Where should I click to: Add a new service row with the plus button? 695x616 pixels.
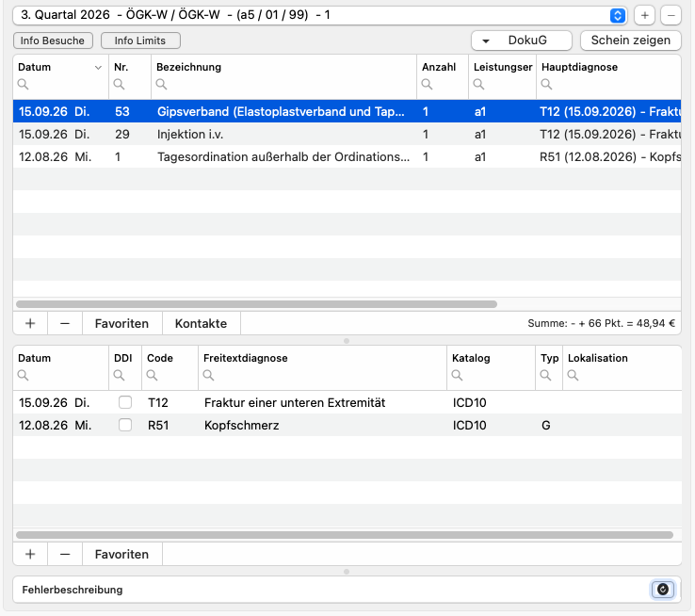30,323
